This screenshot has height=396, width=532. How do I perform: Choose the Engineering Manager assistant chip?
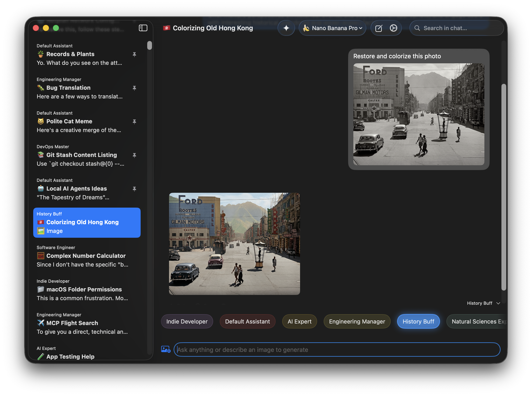(x=357, y=322)
